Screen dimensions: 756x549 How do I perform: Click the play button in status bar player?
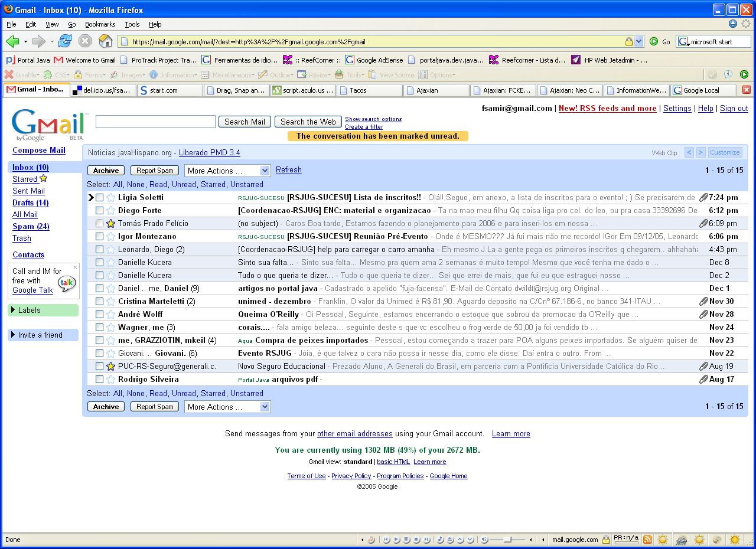point(396,540)
